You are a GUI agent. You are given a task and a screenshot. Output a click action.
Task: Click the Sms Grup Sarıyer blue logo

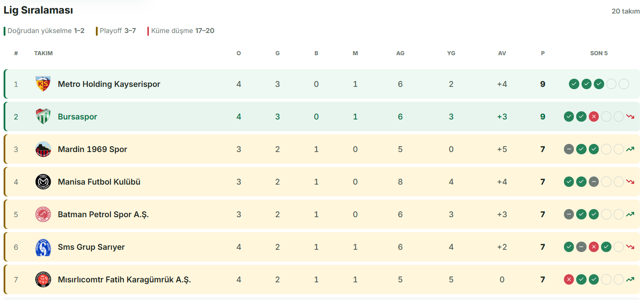(43, 247)
